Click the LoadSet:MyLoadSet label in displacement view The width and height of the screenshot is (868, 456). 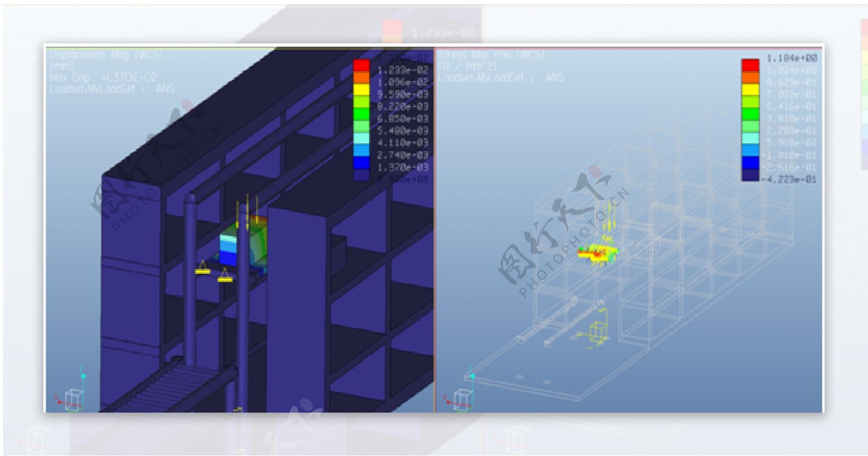click(112, 89)
